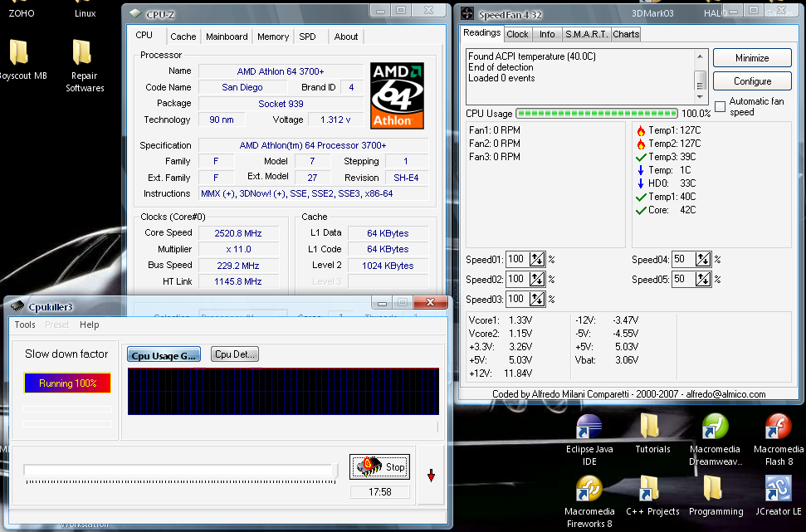Screen dimensions: 806x532
Task: Open the Tools menu in Cpukiller3
Action: [25, 325]
